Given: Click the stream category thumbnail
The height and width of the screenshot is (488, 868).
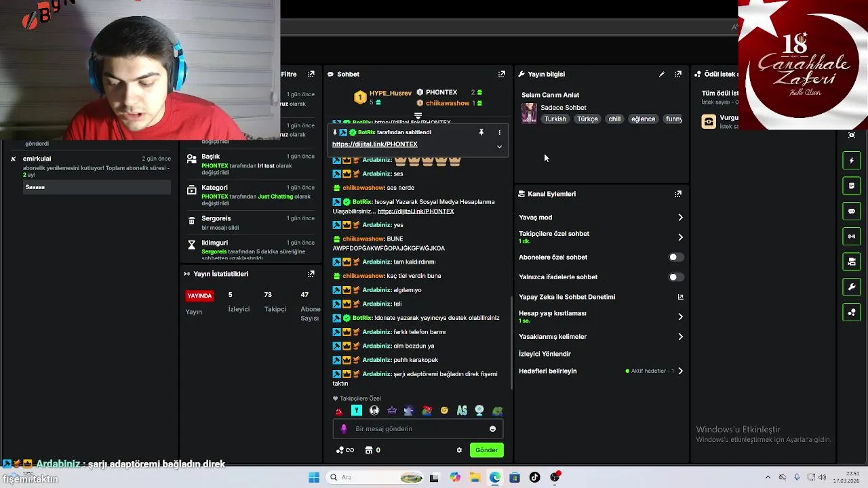Looking at the screenshot, I should point(529,113).
